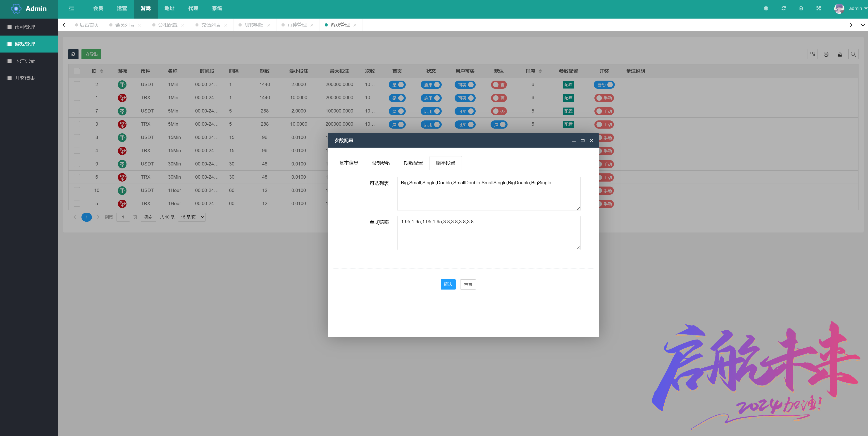The height and width of the screenshot is (436, 868).
Task: Click the USDT icon in row ID 10
Action: pos(122,191)
